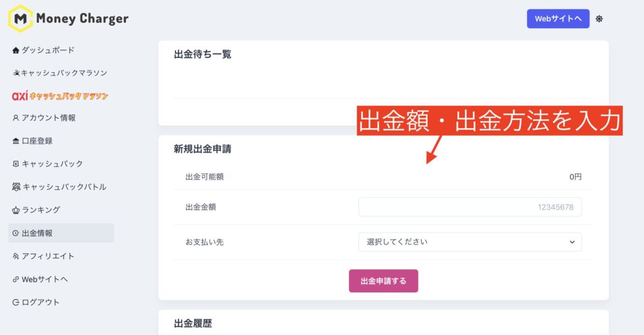Open the axi キャッシュバックマラソン banner
This screenshot has height=335, width=644.
tap(60, 96)
